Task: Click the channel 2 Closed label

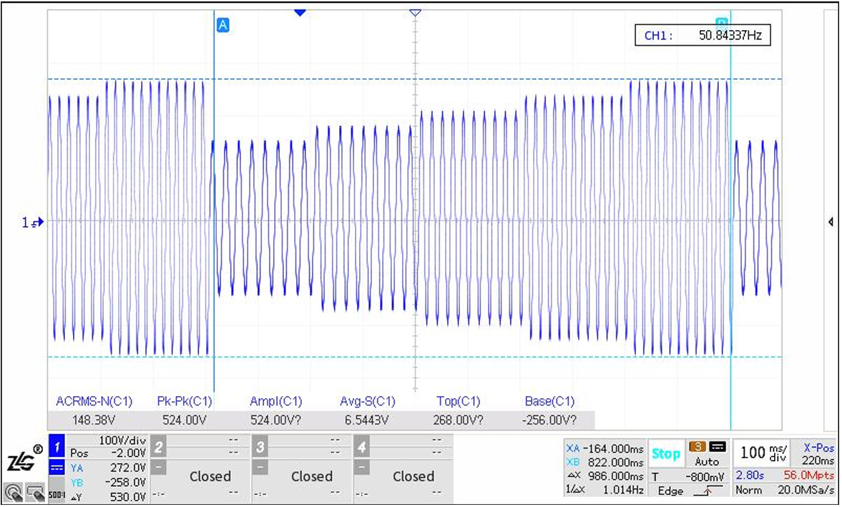Action: 210,476
